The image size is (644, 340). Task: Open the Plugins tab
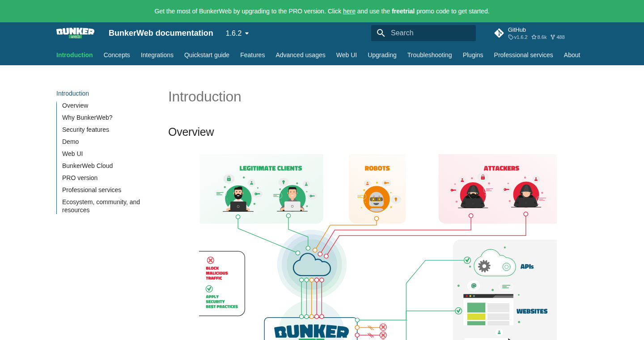click(473, 55)
